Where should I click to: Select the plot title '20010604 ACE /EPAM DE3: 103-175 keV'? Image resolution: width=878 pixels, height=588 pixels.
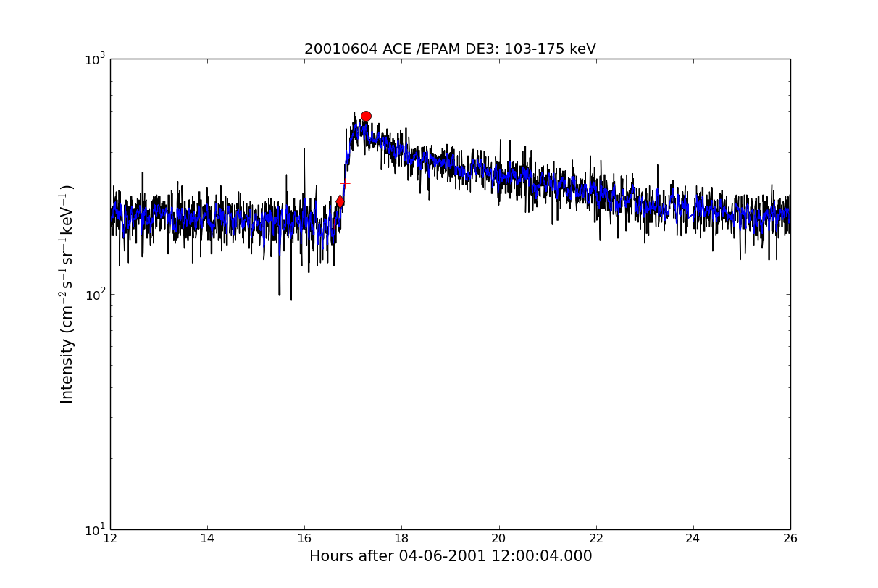coord(450,49)
